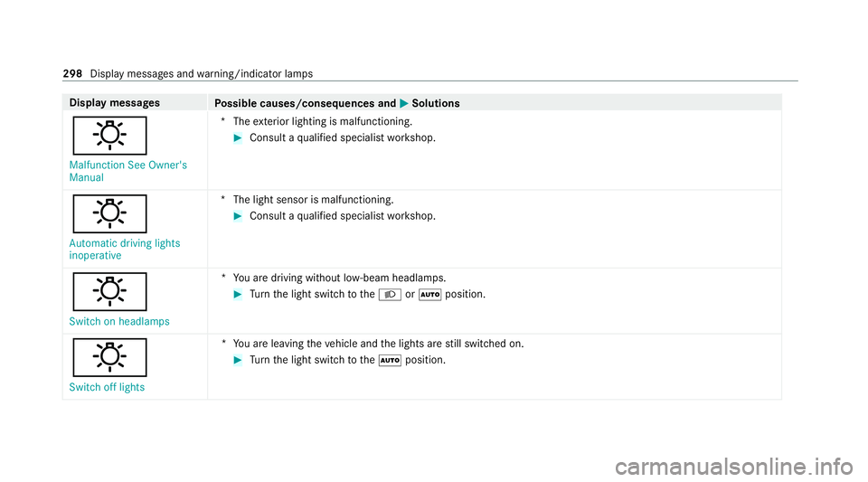The height and width of the screenshot is (482, 868).
Task: Click the lamp icon above Switch on headlamps
Action: [x=109, y=291]
